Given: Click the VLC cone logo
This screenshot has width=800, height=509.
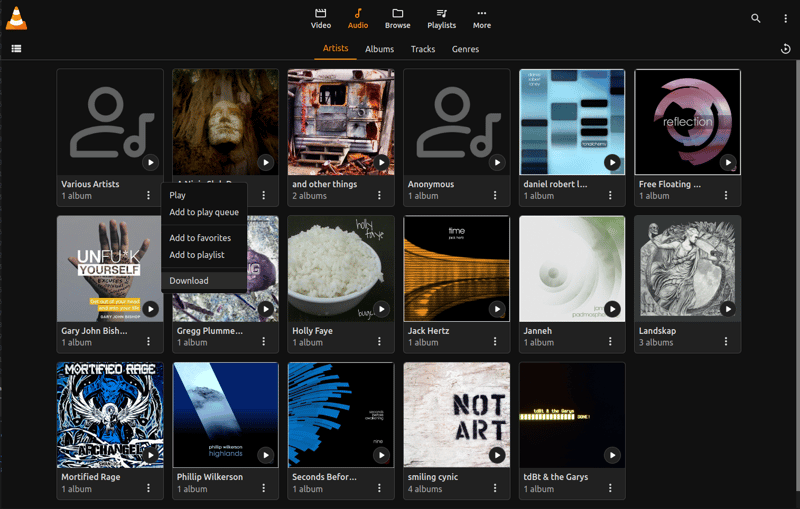Looking at the screenshot, I should pyautogui.click(x=16, y=18).
